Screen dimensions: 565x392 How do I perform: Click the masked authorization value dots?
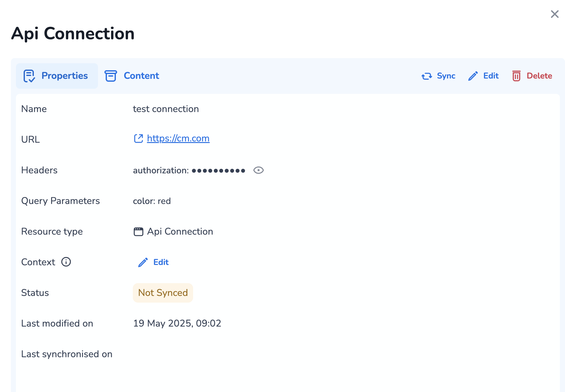[218, 171]
